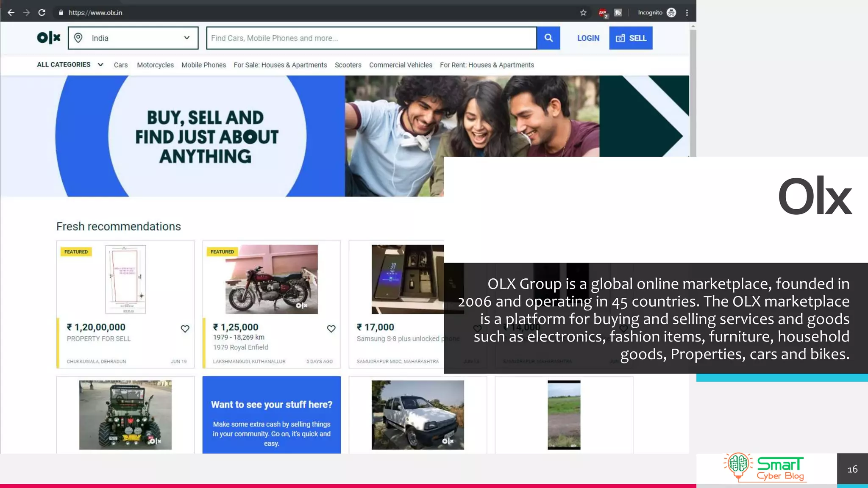Open the browser three-dot menu
This screenshot has height=488, width=868.
[x=687, y=13]
